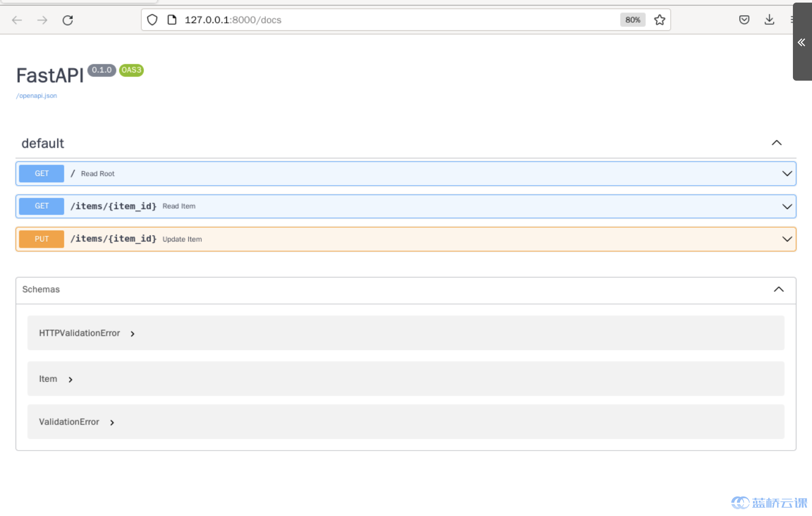Click the 0.1.0 version badge
Screen dimensions: 812x516
[102, 70]
